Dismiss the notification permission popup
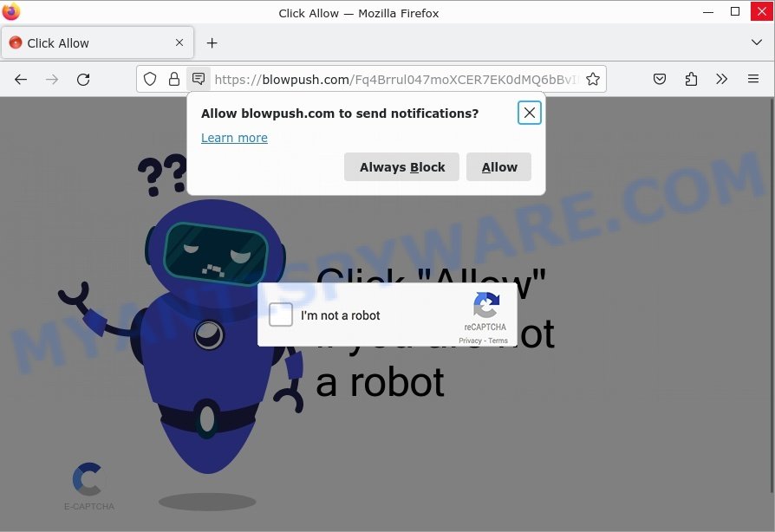Image resolution: width=775 pixels, height=532 pixels. pos(530,113)
